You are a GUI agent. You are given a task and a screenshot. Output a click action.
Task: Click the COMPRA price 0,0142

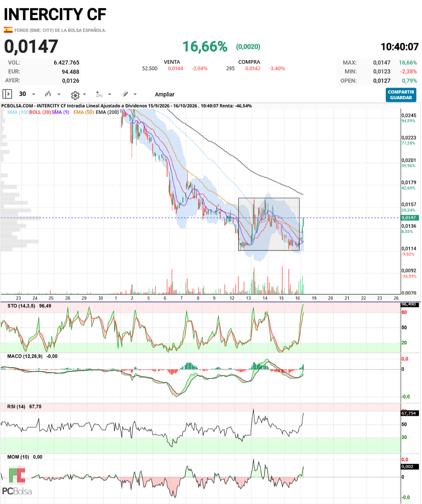253,68
